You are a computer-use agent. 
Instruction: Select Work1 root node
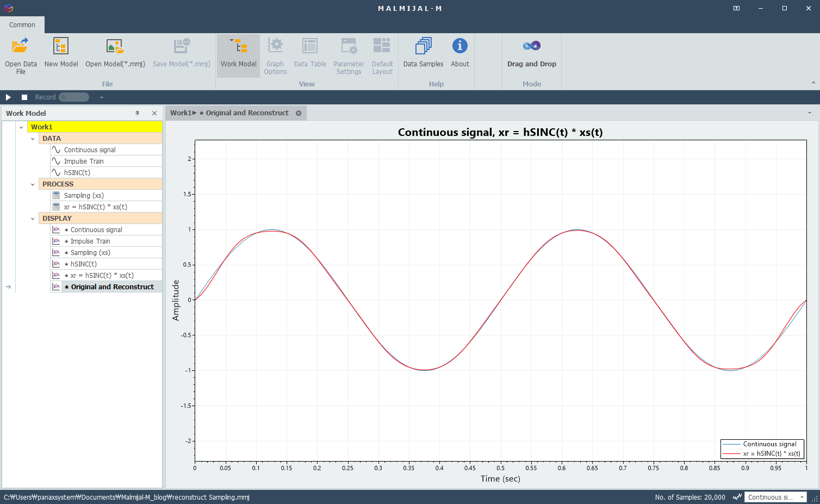(x=95, y=127)
